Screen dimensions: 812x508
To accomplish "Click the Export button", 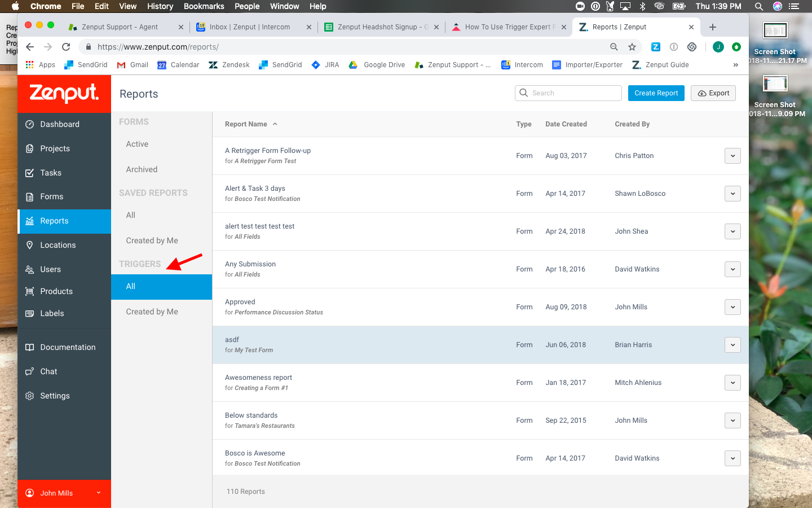I will [x=713, y=93].
